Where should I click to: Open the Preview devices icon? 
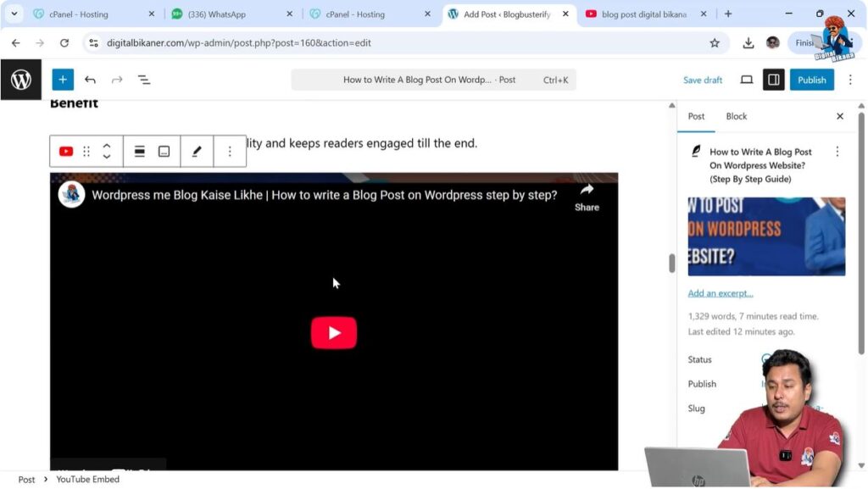coord(746,79)
